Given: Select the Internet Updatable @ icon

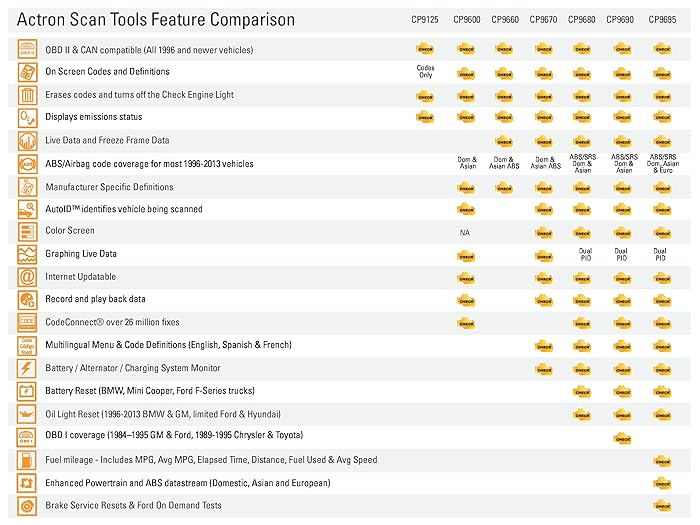Looking at the screenshot, I should (27, 277).
